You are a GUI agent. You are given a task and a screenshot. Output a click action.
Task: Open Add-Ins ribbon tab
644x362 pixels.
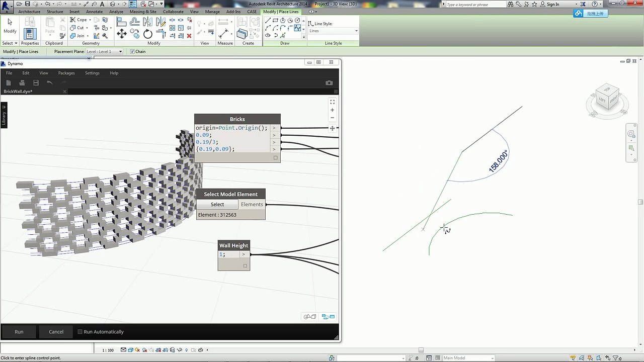point(233,12)
